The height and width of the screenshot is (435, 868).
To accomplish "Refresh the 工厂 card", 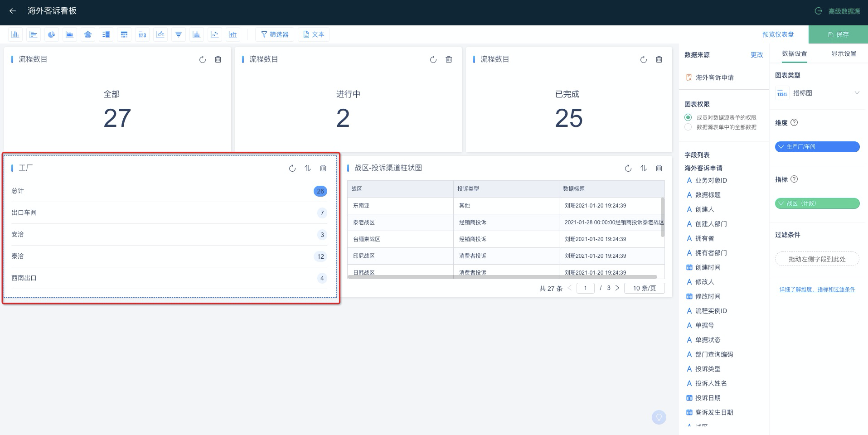I will 292,168.
